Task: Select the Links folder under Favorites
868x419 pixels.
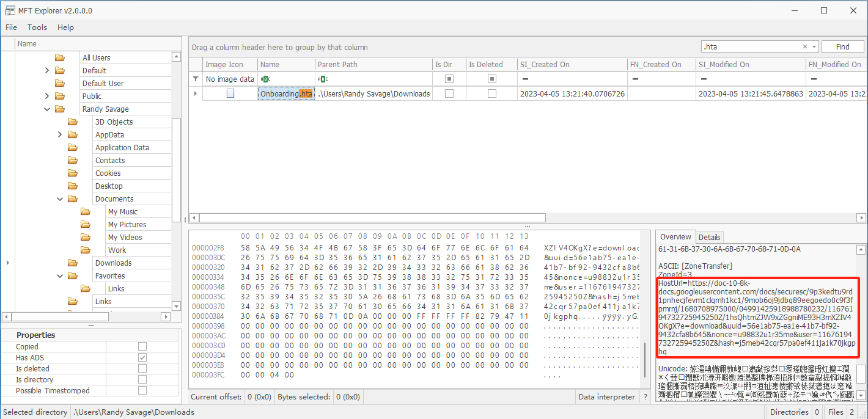Action: (x=116, y=288)
